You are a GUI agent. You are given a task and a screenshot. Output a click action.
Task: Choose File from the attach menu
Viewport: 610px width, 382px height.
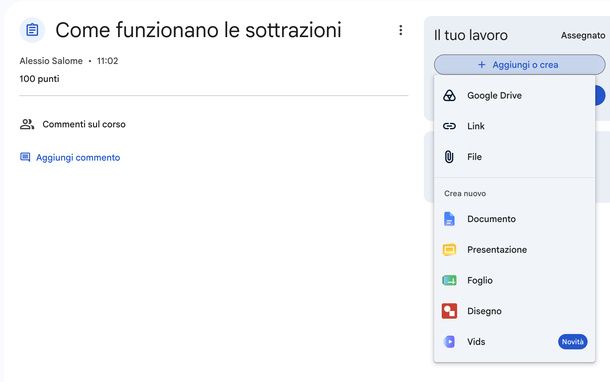[514, 157]
